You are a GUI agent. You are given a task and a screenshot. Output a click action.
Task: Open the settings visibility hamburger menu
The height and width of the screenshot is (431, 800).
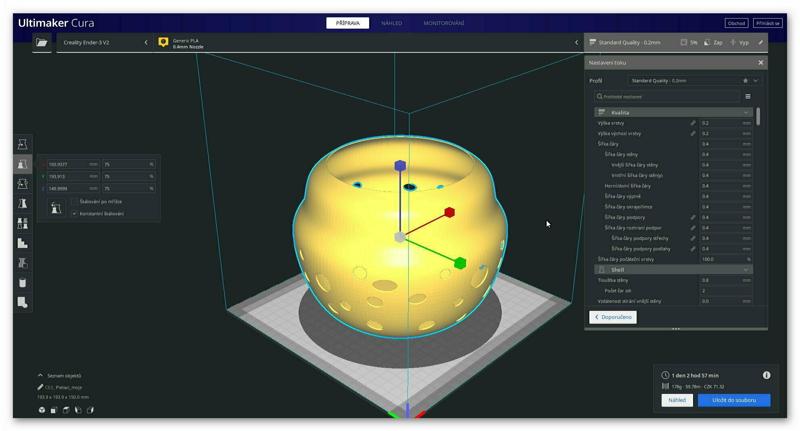point(748,96)
